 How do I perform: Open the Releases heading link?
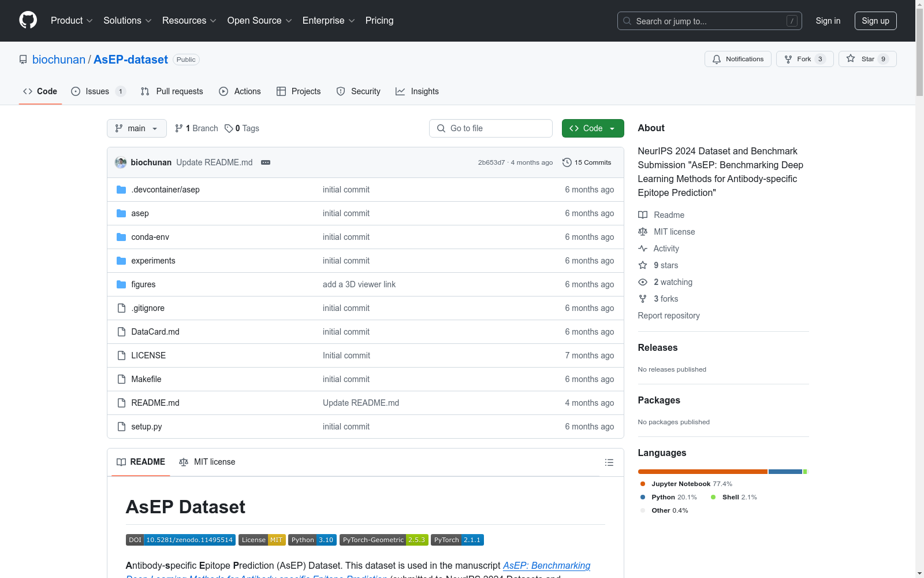pyautogui.click(x=658, y=347)
